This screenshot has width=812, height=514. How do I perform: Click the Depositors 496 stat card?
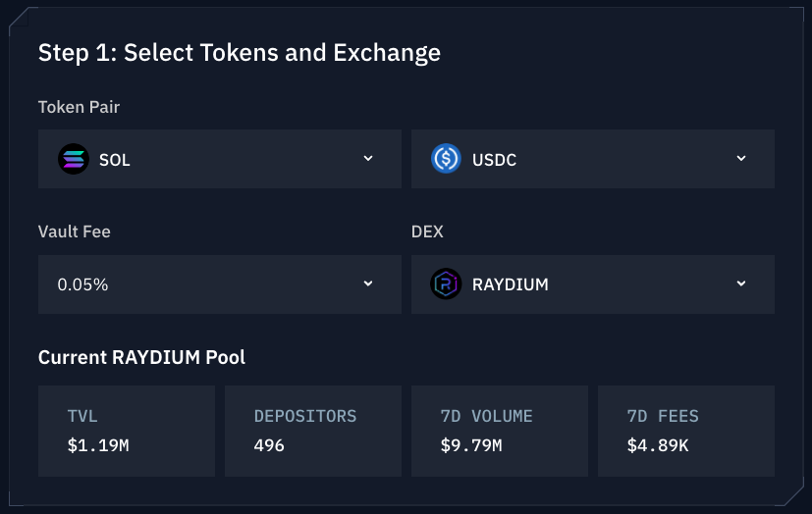pos(313,431)
